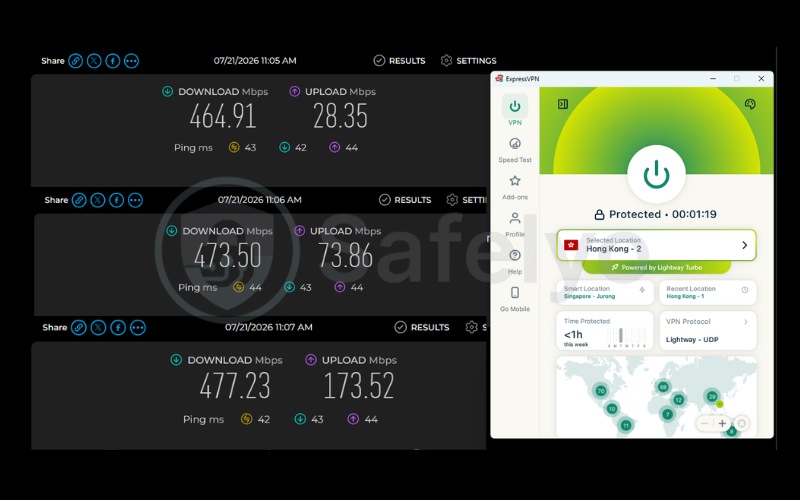This screenshot has width=800, height=500.
Task: Click the 70 server cluster on map
Action: 601,391
